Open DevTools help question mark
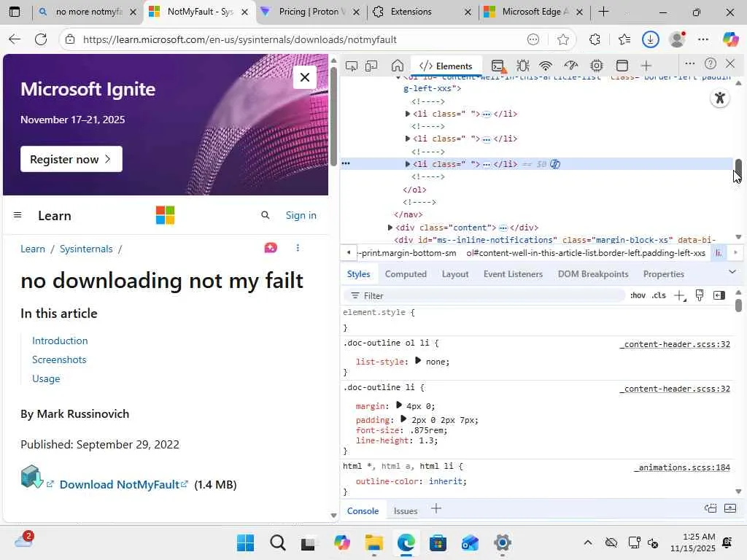Screen dimensions: 747x560 coord(710,63)
